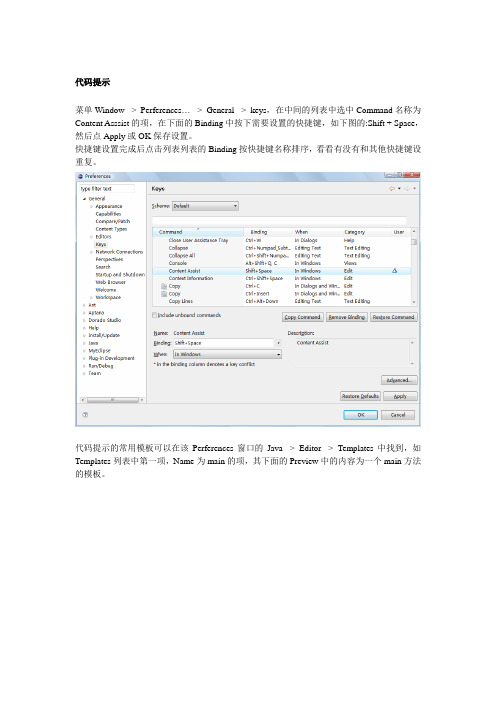Viewport: 496px width, 702px height.
Task: Select Keys in the preferences tree
Action: point(101,244)
